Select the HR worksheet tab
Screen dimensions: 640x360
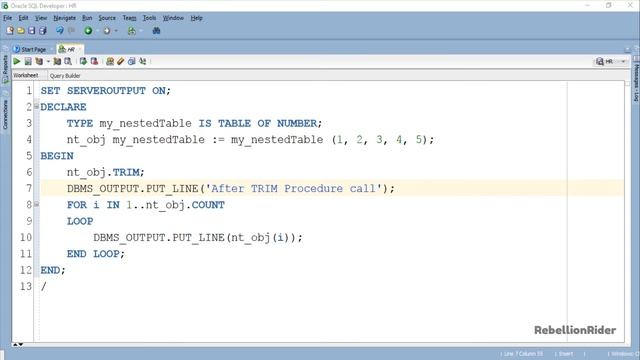[70, 49]
